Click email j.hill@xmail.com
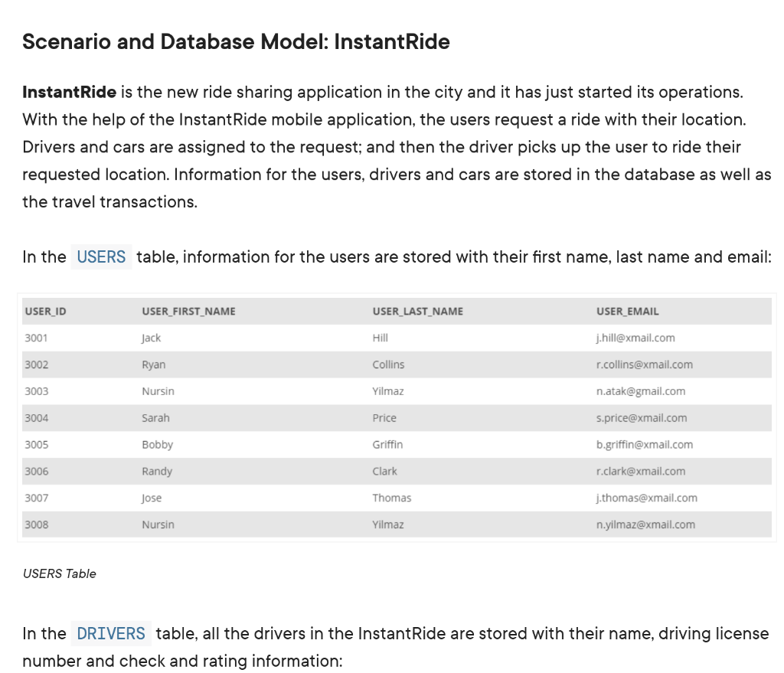 [635, 338]
